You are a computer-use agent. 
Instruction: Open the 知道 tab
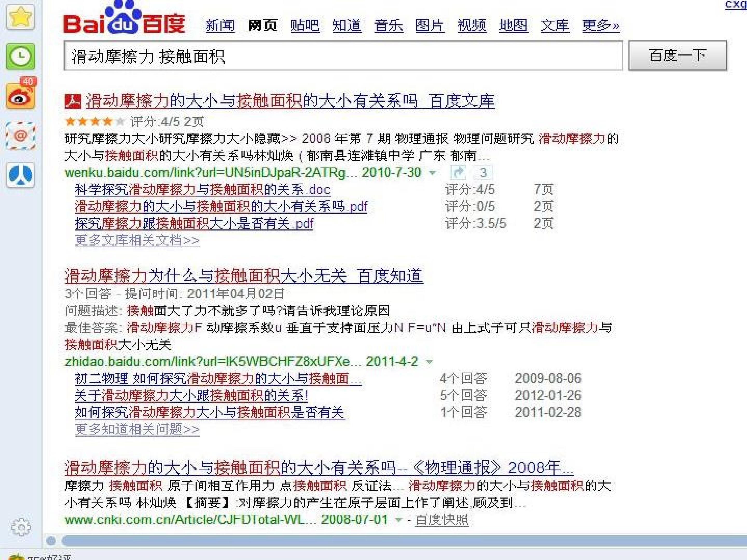point(347,25)
